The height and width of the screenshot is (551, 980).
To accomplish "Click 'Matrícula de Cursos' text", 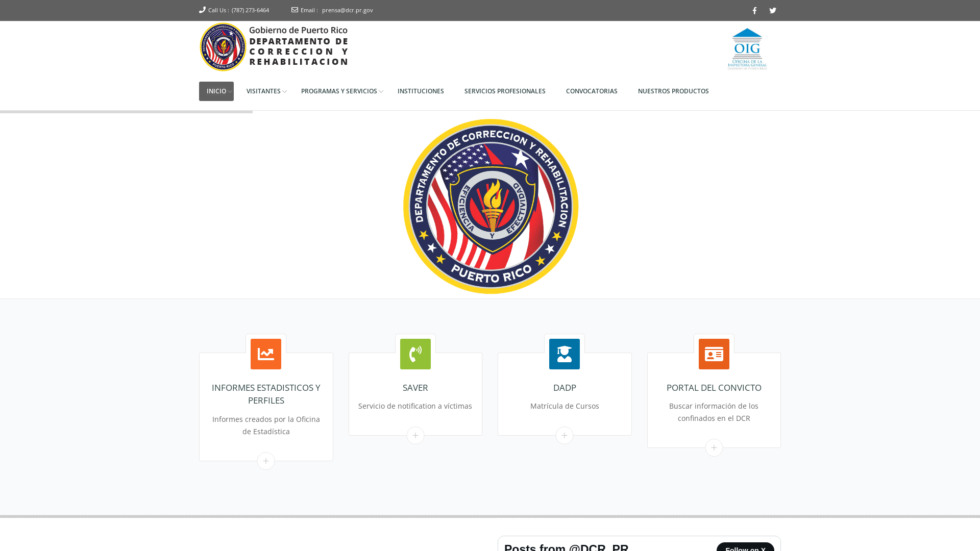I will point(565,406).
